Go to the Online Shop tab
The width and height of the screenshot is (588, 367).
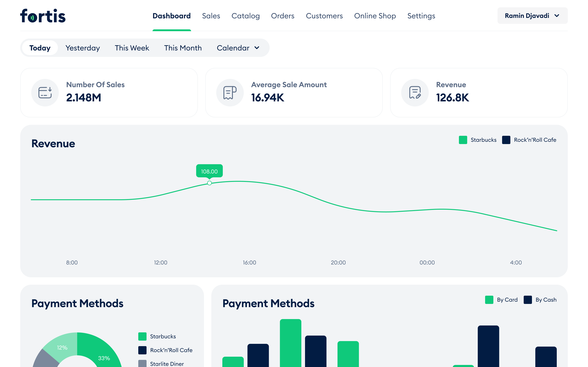click(375, 16)
